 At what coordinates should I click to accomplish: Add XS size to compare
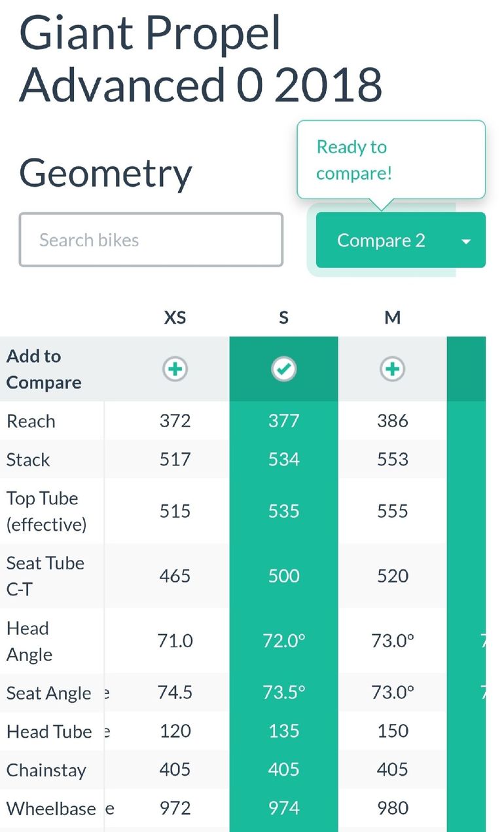(x=175, y=369)
